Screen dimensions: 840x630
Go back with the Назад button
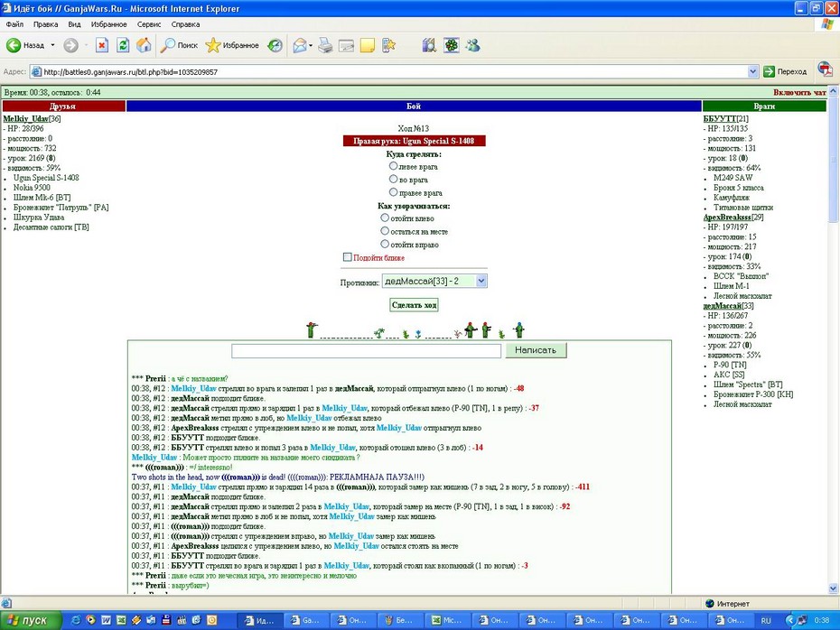(25, 45)
